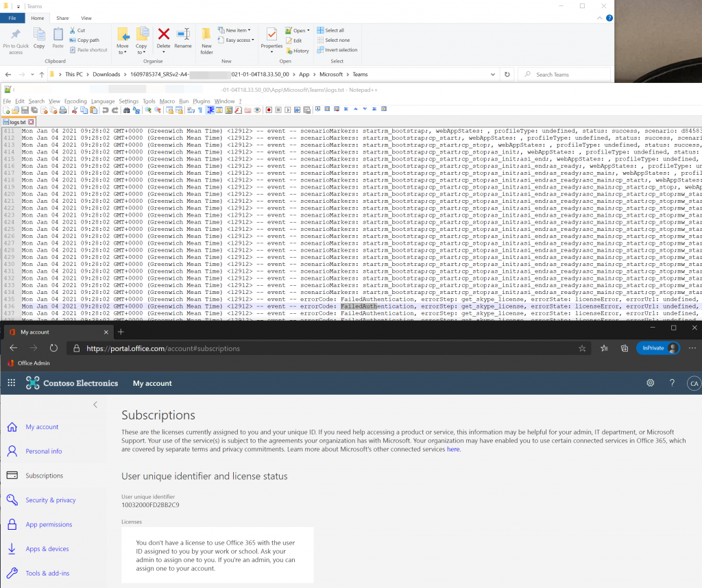The image size is (702, 588).
Task: Expand the Open dropdown arrow in ribbon
Action: click(x=308, y=31)
